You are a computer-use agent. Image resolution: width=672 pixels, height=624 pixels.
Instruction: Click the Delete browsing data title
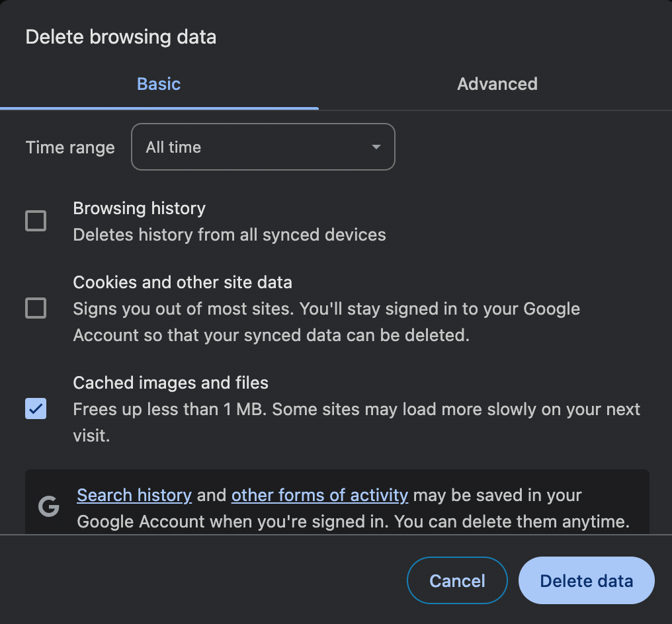click(121, 37)
